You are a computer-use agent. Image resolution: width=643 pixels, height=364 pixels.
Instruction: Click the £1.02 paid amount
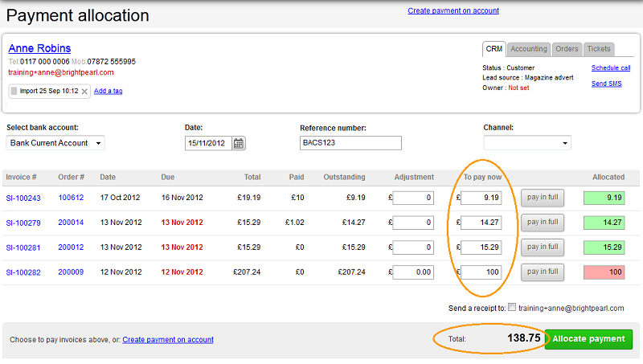294,223
